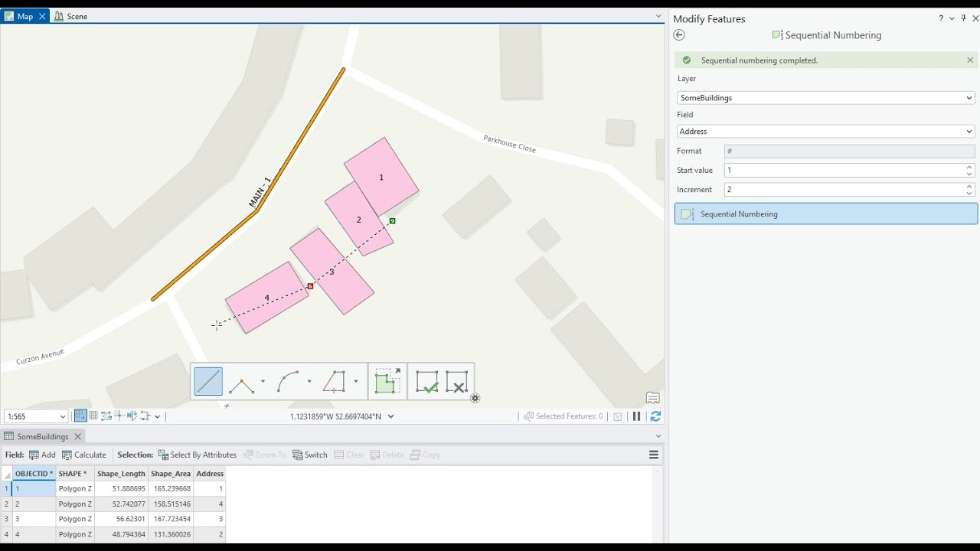Select the SomeBuildings table tab
Screen dimensions: 980x551
pyautogui.click(x=43, y=436)
